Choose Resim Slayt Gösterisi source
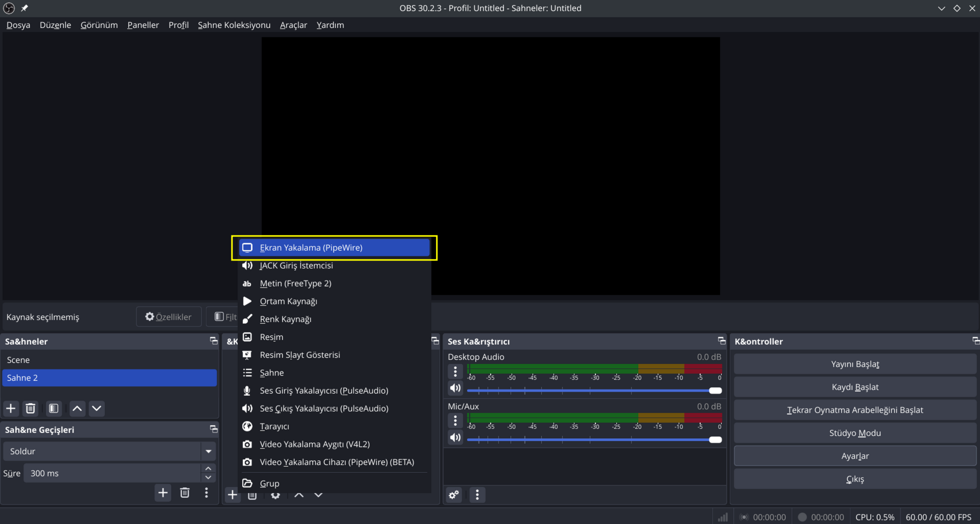This screenshot has width=980, height=524. tap(334, 355)
